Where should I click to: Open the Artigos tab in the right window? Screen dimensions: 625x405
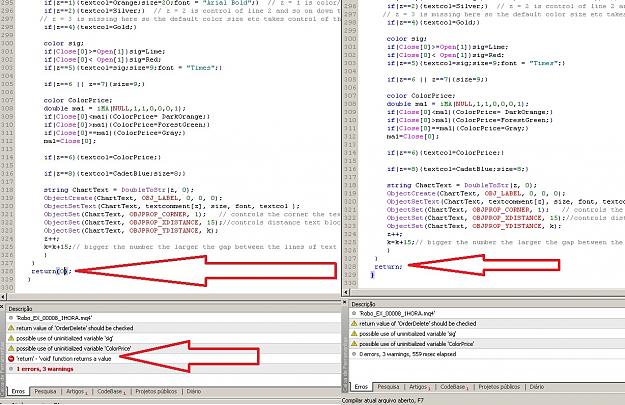419,387
